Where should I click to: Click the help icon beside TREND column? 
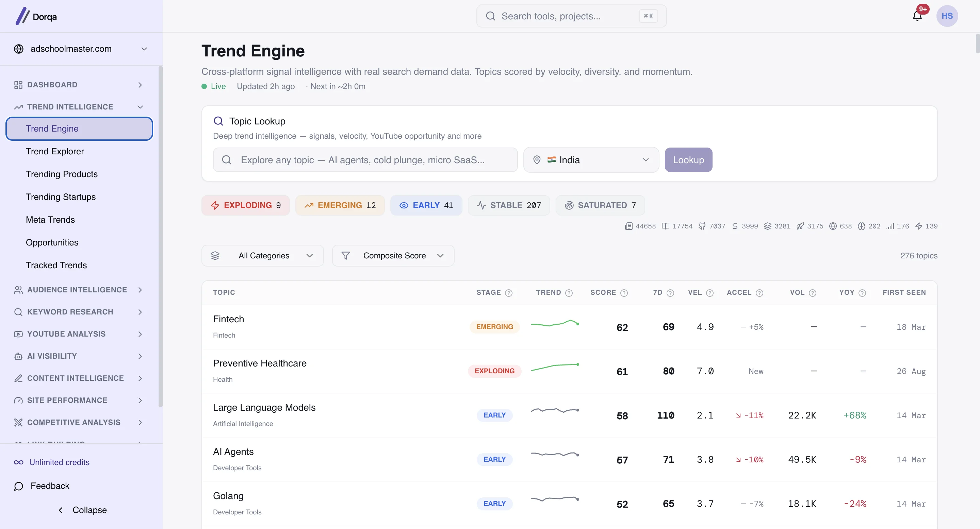click(569, 293)
